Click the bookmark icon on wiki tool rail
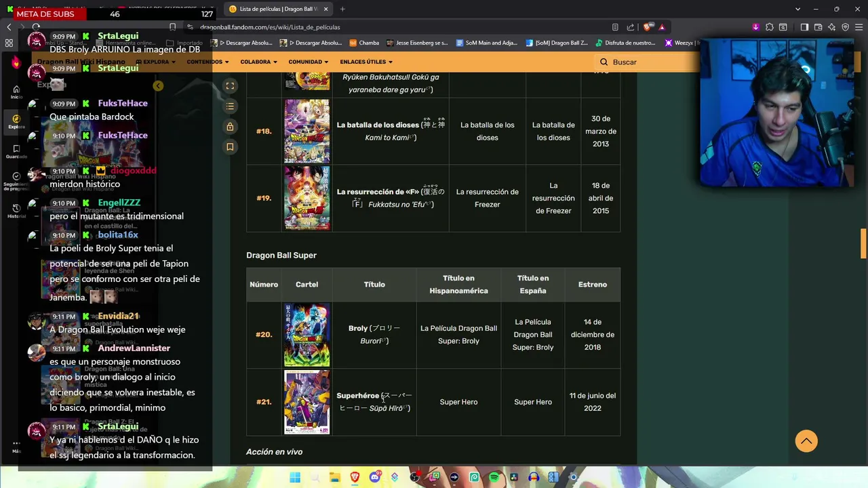The width and height of the screenshot is (868, 488). tap(230, 146)
